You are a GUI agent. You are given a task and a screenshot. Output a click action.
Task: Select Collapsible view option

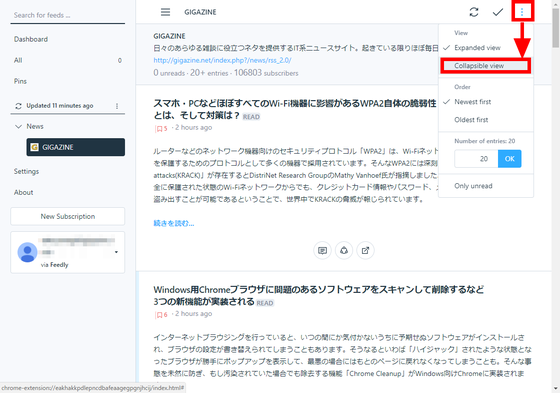click(486, 66)
